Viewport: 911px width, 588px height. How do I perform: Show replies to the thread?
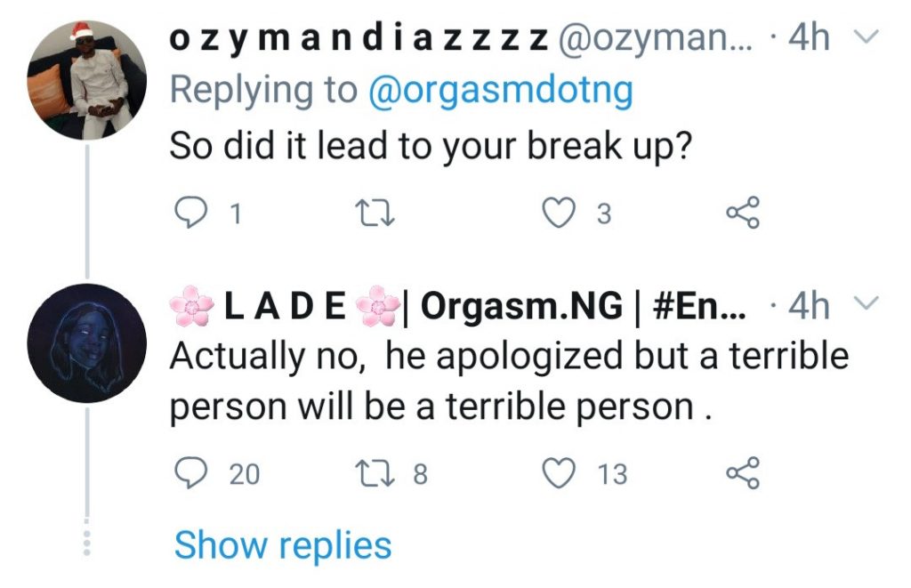tap(282, 544)
